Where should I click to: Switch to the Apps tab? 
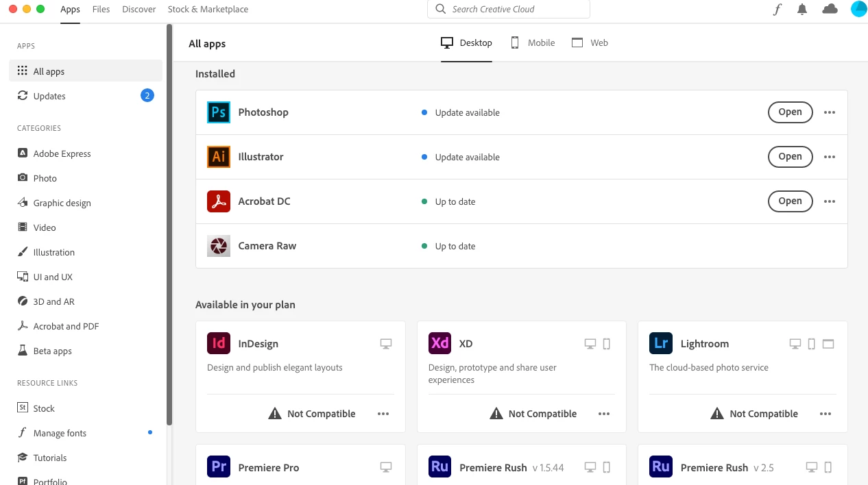pyautogui.click(x=70, y=10)
